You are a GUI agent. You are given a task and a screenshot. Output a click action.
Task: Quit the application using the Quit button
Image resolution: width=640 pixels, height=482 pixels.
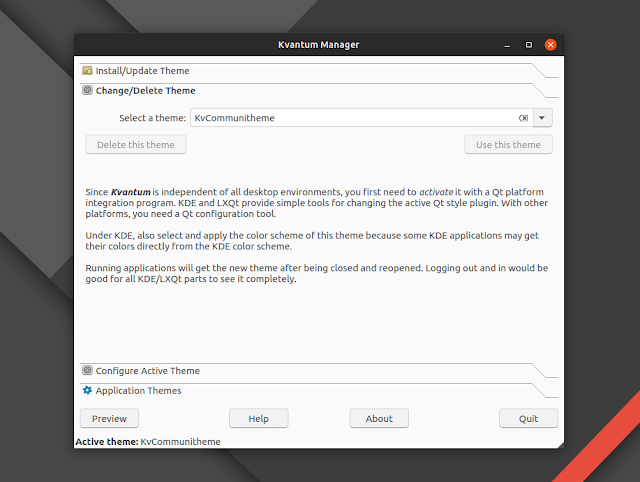click(528, 419)
